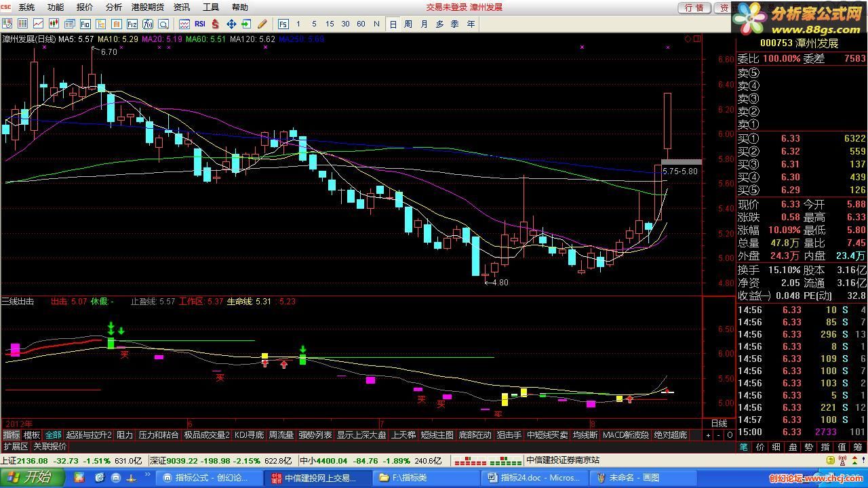Click the 日线 period label below the chart

point(718,424)
